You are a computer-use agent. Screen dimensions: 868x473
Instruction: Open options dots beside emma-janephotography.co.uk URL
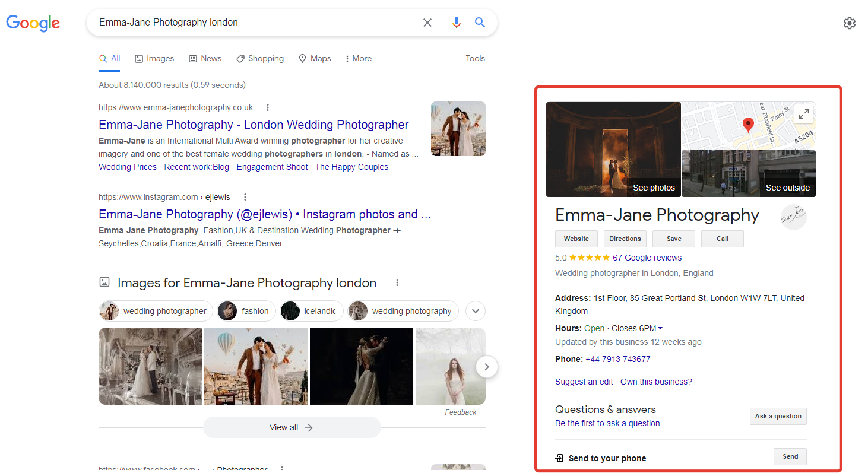tap(268, 107)
